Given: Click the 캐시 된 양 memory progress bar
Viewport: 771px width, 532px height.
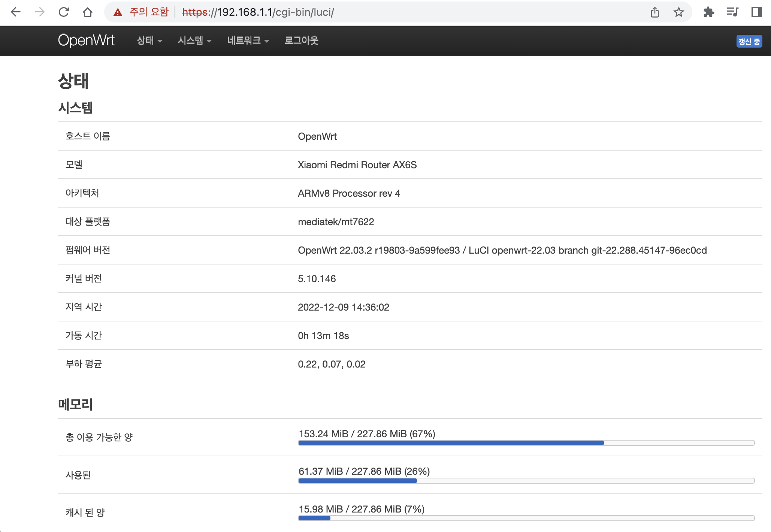Looking at the screenshot, I should [526, 518].
